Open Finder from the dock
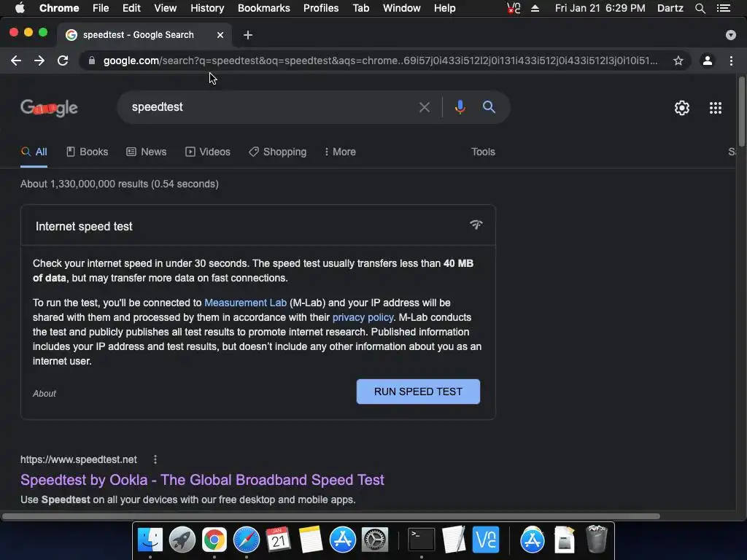Viewport: 747px width, 560px height. [x=150, y=540]
